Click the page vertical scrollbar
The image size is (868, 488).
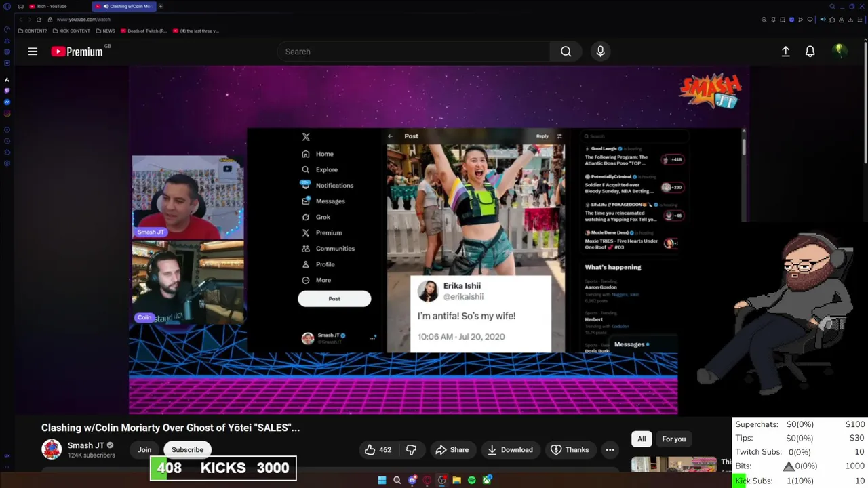click(x=866, y=102)
